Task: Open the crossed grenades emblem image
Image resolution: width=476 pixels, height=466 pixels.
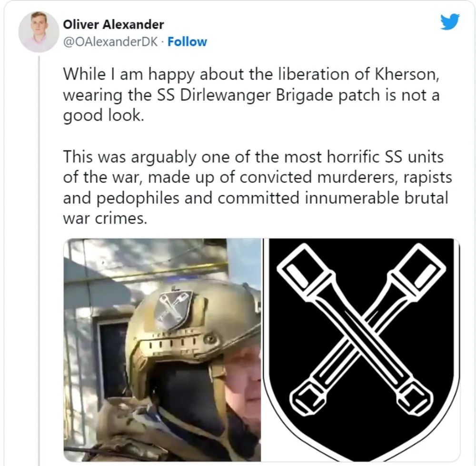Action: tap(361, 350)
